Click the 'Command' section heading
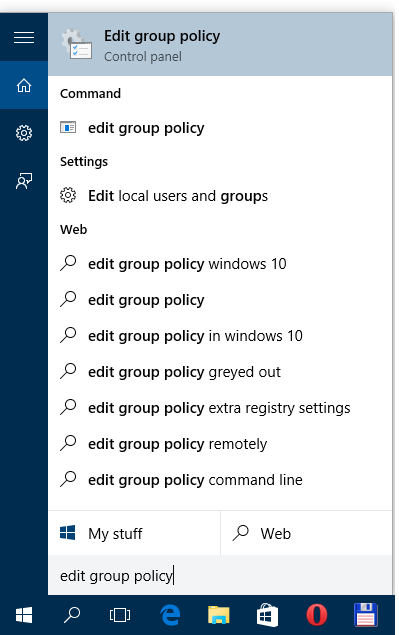The width and height of the screenshot is (399, 635). point(90,94)
